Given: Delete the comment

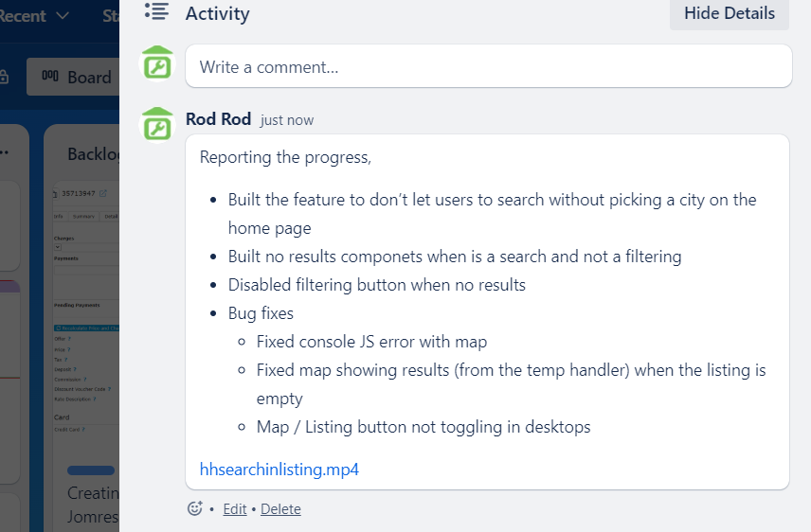Looking at the screenshot, I should coord(280,509).
